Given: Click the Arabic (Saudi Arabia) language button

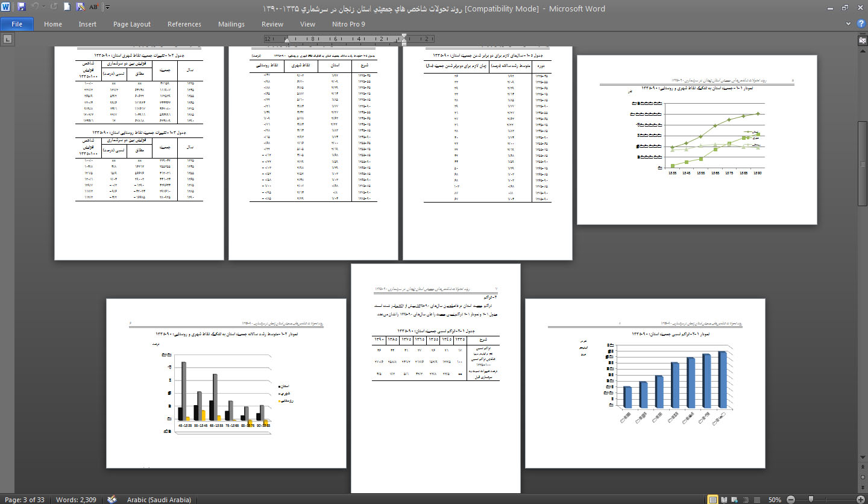Looking at the screenshot, I should (x=159, y=500).
